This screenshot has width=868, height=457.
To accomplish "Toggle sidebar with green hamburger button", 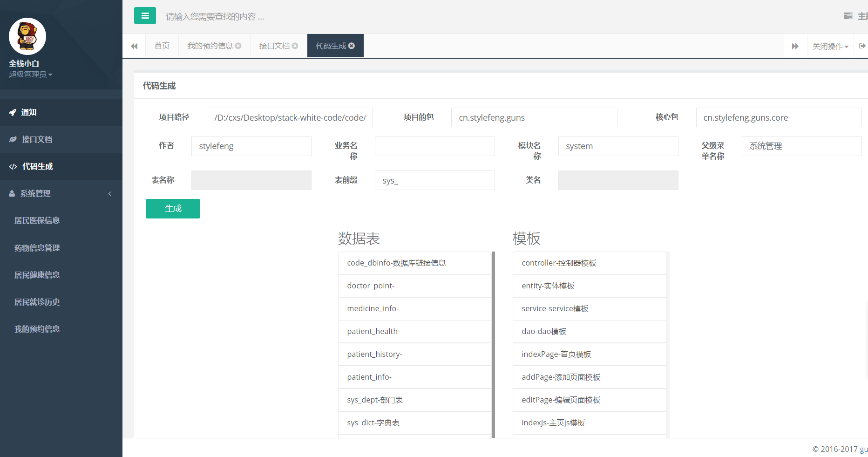I will (145, 16).
